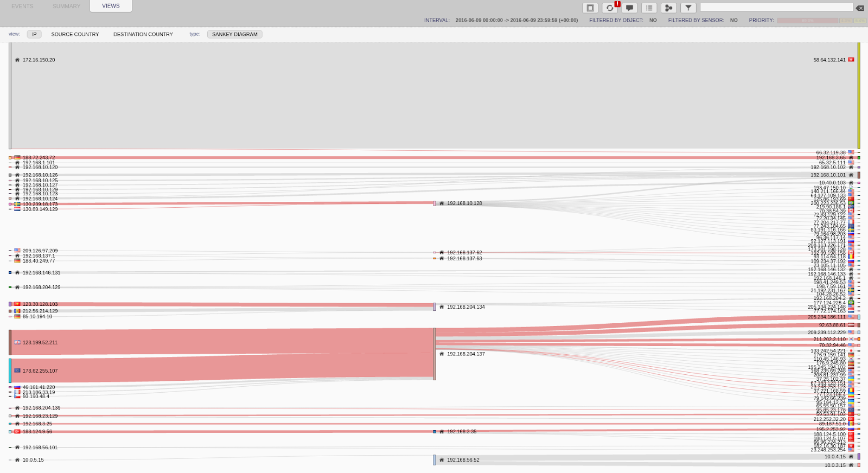Screen dimensions: 868x473
Task: Click the home icon beside 172.16.150.20
Action: coord(17,60)
